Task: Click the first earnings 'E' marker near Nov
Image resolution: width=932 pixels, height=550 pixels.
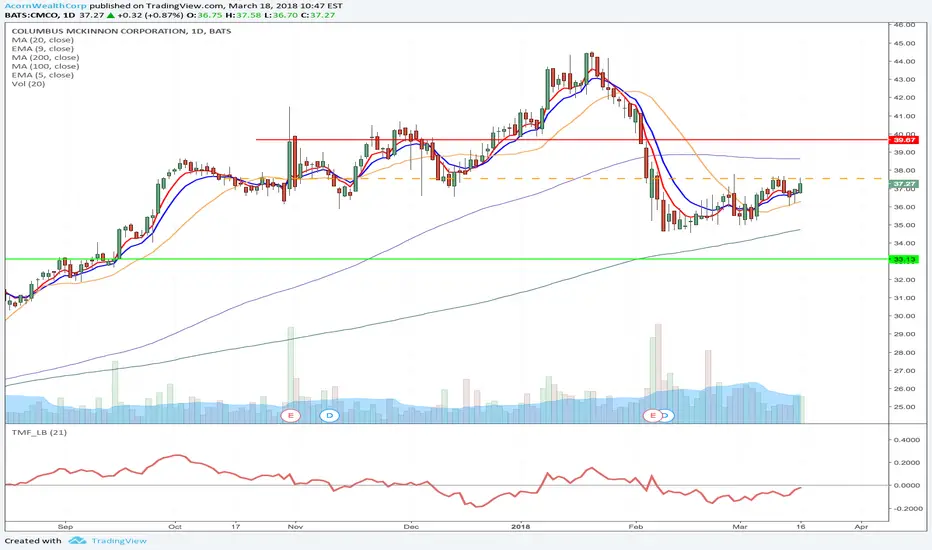Action: coord(291,415)
